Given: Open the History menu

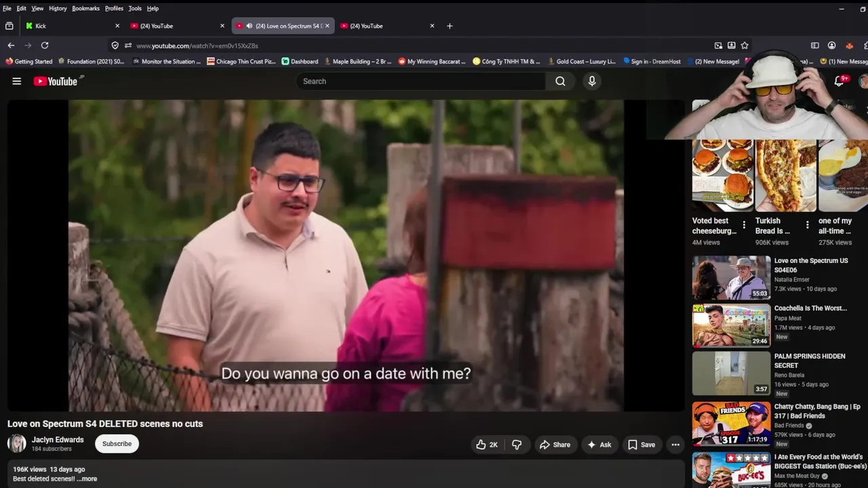Looking at the screenshot, I should coord(58,8).
